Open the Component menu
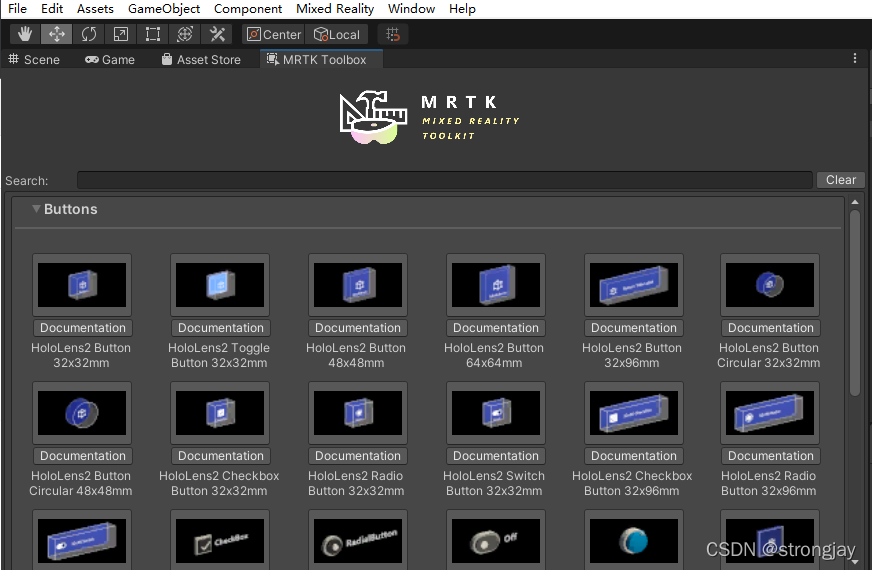The width and height of the screenshot is (872, 570). pos(248,9)
